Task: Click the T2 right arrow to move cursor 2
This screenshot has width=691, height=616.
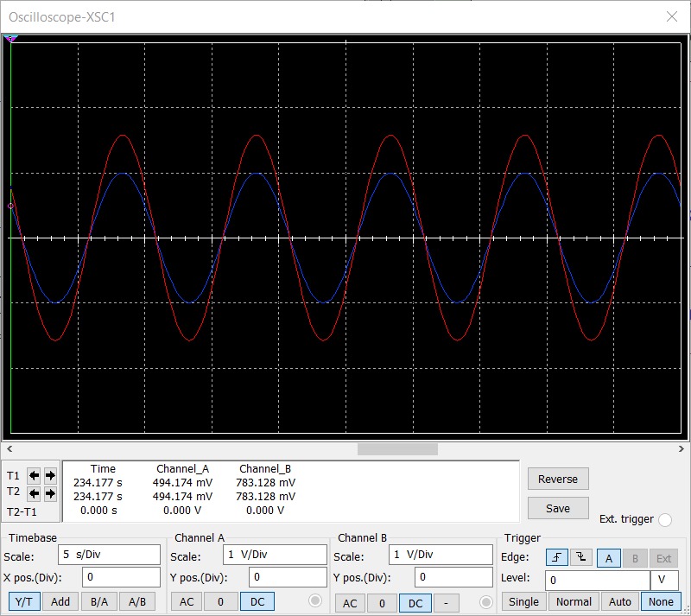Action: click(48, 494)
